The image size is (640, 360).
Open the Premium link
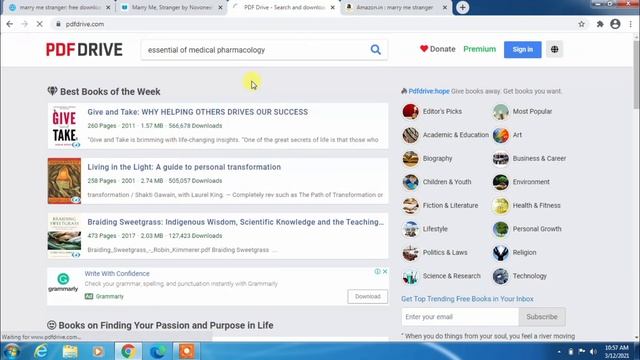click(x=480, y=49)
